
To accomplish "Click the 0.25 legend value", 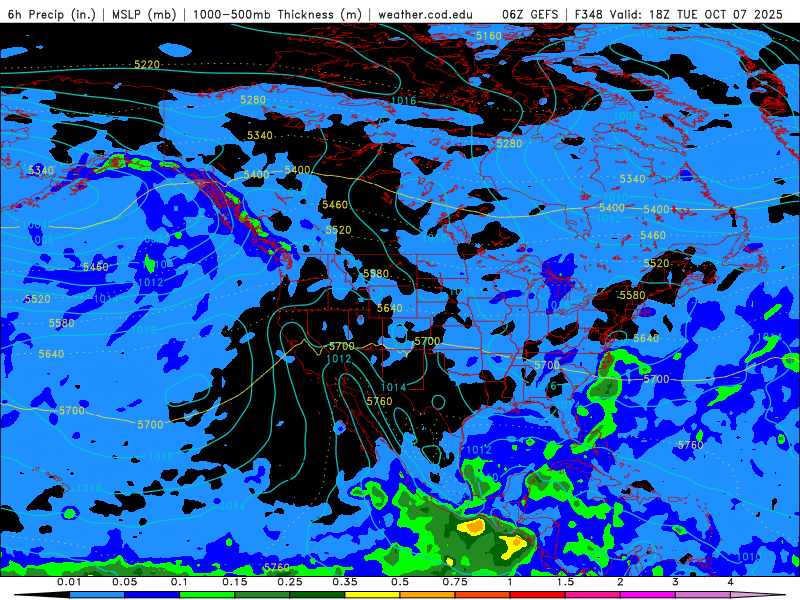I will (x=290, y=582).
